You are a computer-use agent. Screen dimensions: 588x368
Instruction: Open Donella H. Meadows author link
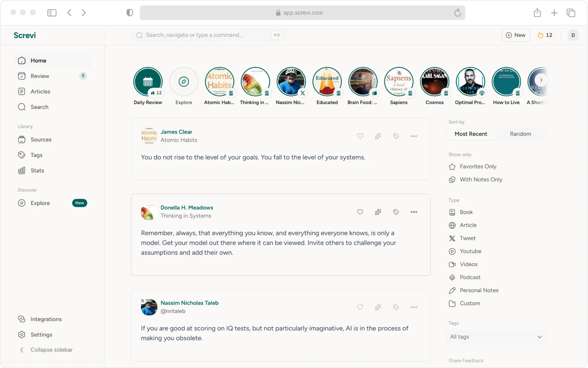tap(187, 208)
